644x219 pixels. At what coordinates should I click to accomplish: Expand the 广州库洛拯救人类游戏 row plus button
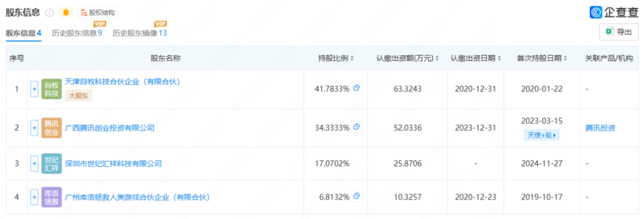34,197
